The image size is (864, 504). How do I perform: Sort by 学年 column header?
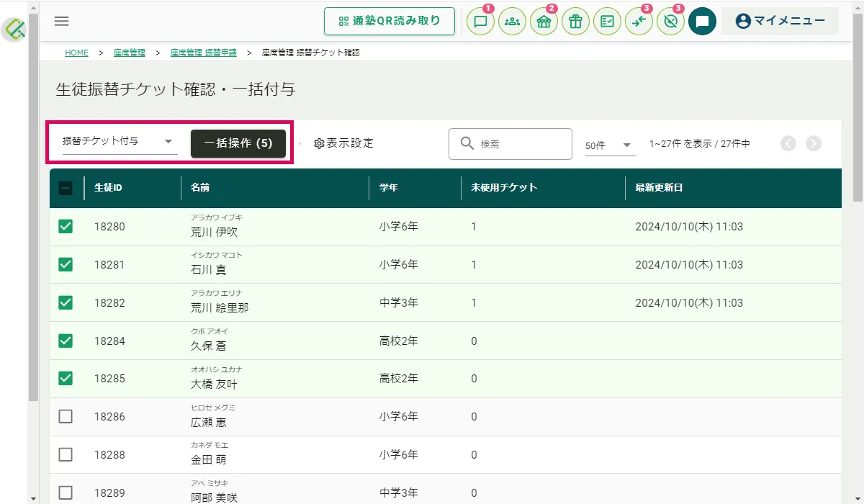389,188
